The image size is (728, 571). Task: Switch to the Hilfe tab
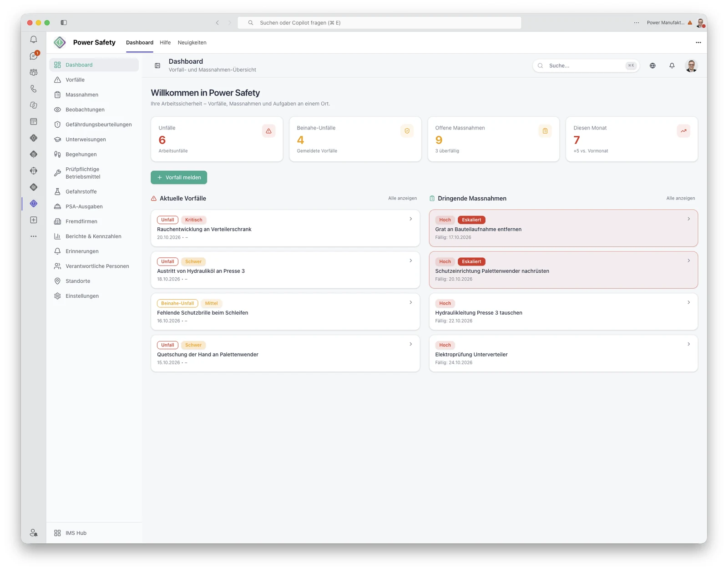pyautogui.click(x=165, y=42)
